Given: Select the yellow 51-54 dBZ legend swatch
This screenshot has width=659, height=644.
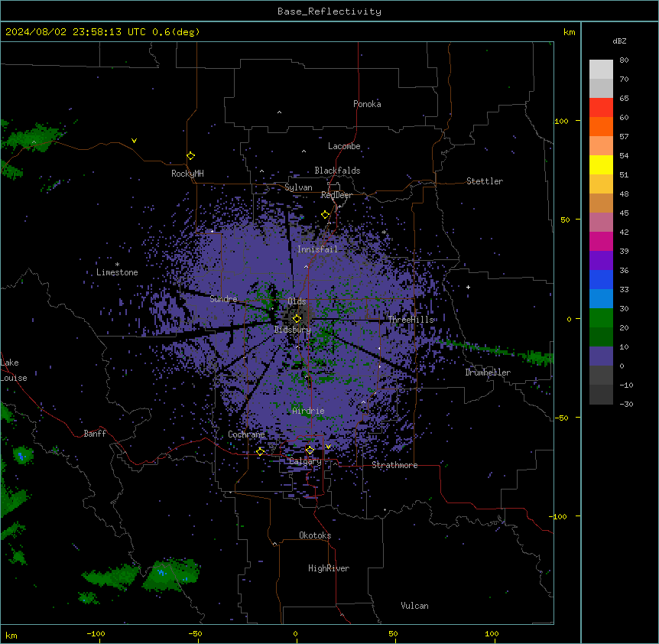Looking at the screenshot, I should click(x=601, y=164).
